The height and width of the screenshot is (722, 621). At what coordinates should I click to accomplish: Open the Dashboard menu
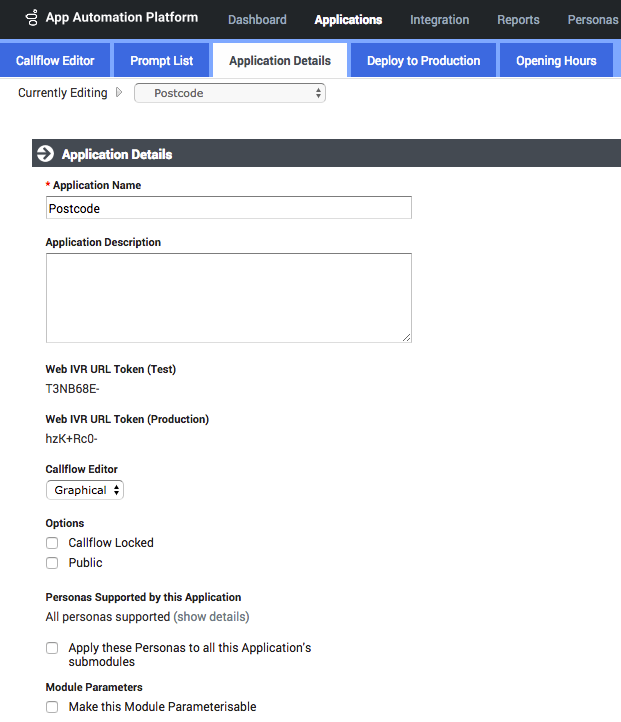pos(257,20)
